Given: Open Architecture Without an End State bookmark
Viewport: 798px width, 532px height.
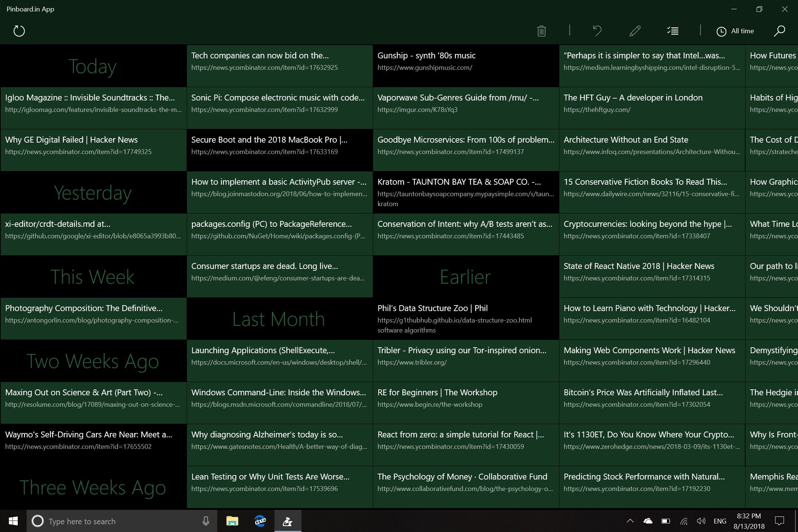Looking at the screenshot, I should 652,150.
